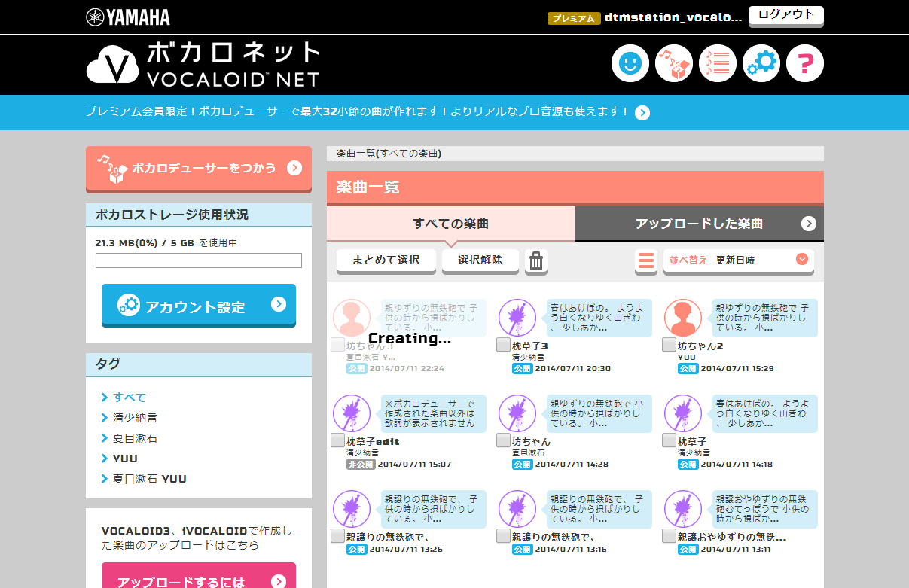Click the avatar of song 枕草子edit
909x588 pixels.
[x=352, y=413]
